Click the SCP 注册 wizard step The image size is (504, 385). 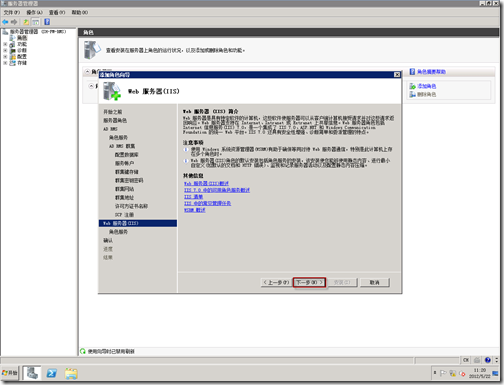pyautogui.click(x=124, y=215)
